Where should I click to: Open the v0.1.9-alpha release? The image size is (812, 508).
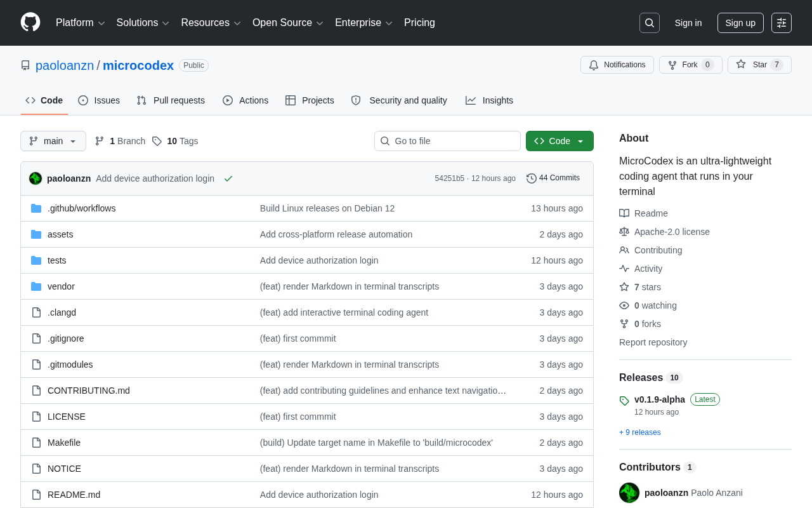click(x=660, y=399)
